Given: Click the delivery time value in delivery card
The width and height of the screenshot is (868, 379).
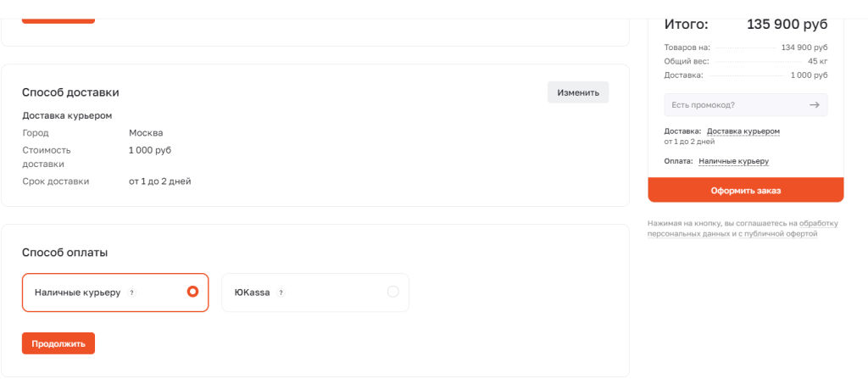Looking at the screenshot, I should [x=160, y=181].
